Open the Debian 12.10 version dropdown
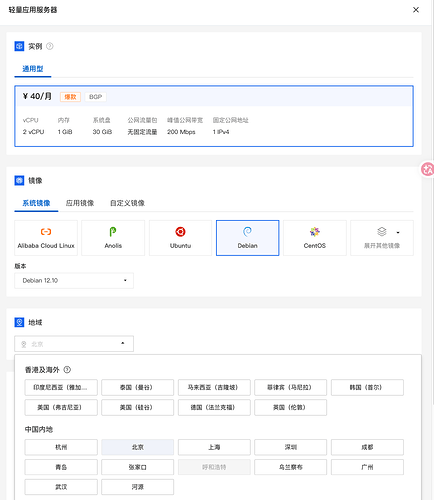 74,281
